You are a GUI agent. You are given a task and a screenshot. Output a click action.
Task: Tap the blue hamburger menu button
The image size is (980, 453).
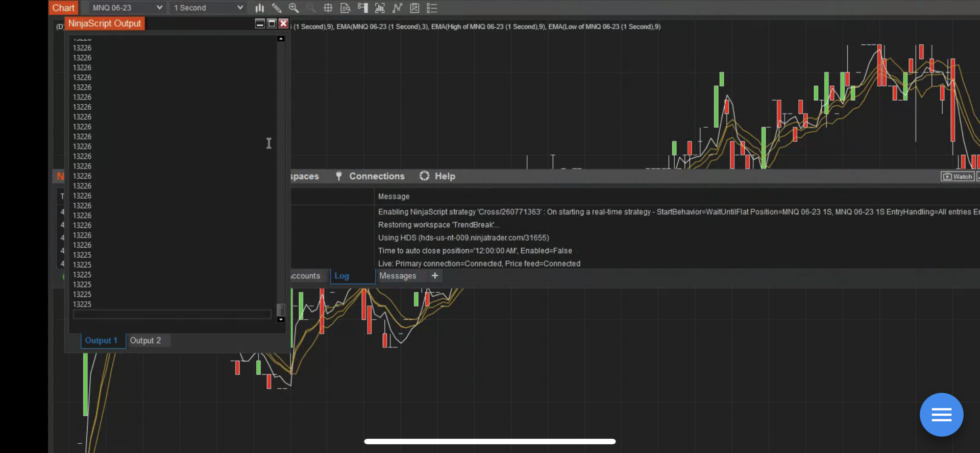point(941,414)
